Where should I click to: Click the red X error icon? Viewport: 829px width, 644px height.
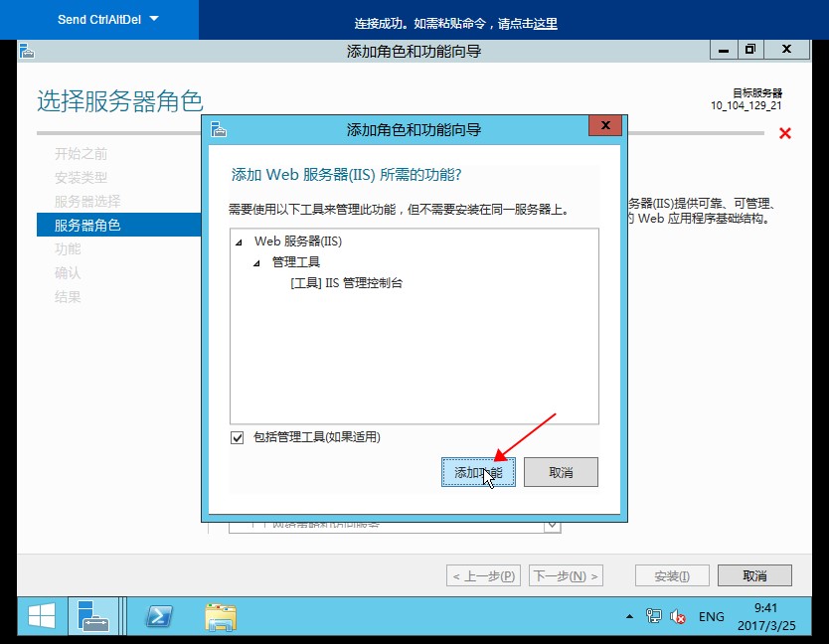pyautogui.click(x=785, y=133)
